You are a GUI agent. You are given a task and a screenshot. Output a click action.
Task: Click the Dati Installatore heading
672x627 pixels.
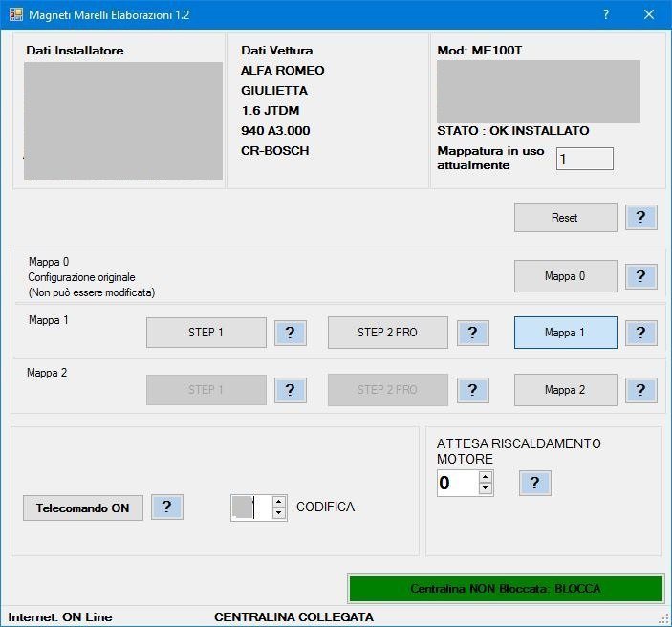click(75, 50)
